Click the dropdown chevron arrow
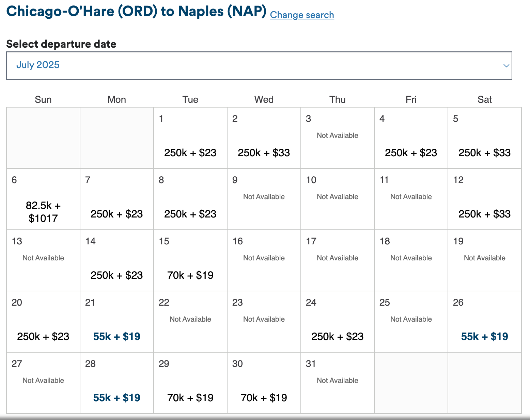The width and height of the screenshot is (530, 420). pyautogui.click(x=506, y=66)
